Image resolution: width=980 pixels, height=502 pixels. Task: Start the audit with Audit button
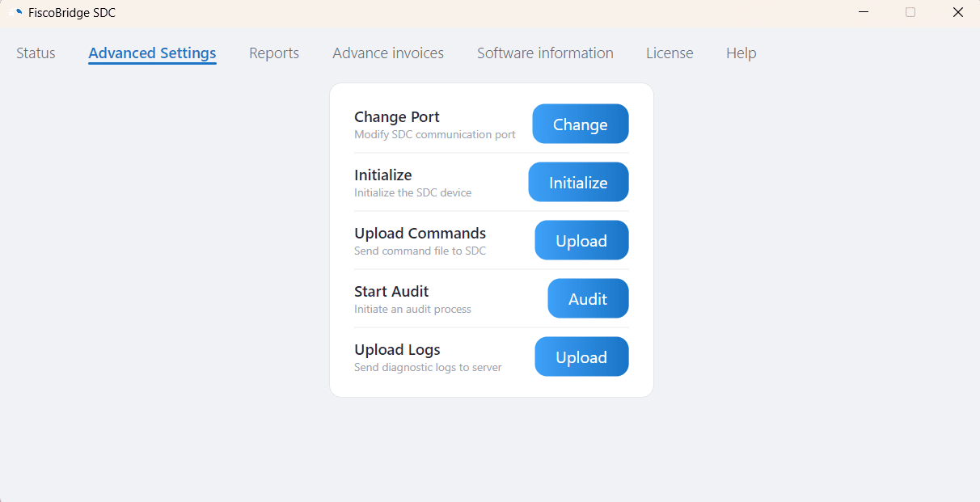(588, 298)
